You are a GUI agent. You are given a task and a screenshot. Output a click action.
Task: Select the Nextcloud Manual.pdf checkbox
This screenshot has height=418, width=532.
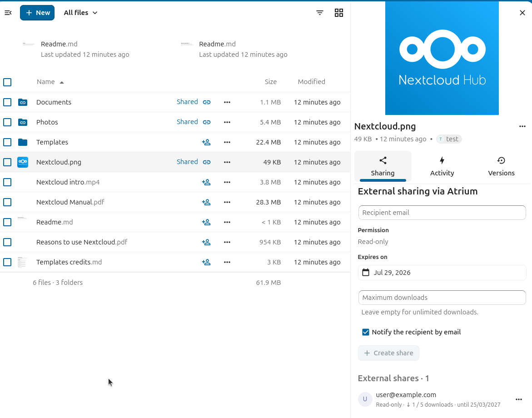pyautogui.click(x=7, y=202)
